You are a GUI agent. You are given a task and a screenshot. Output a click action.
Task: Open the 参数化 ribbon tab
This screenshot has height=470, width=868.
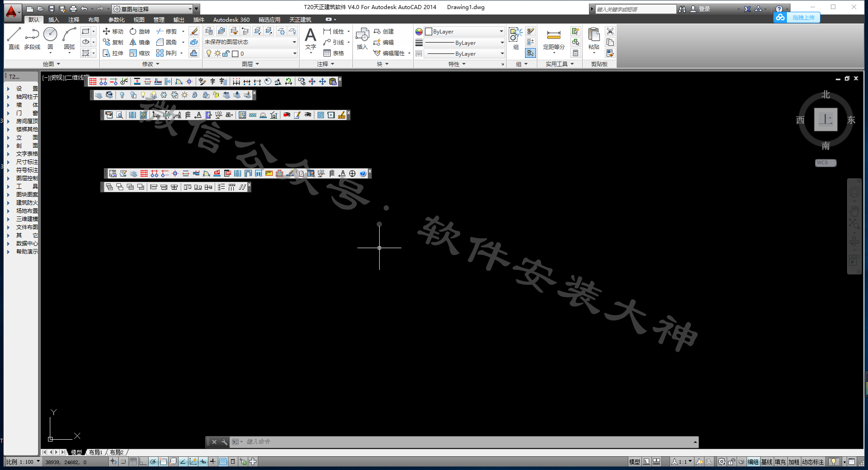tap(116, 19)
